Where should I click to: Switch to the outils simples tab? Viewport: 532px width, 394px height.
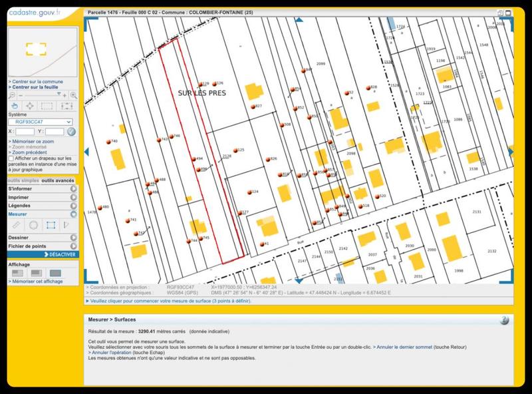coord(21,180)
